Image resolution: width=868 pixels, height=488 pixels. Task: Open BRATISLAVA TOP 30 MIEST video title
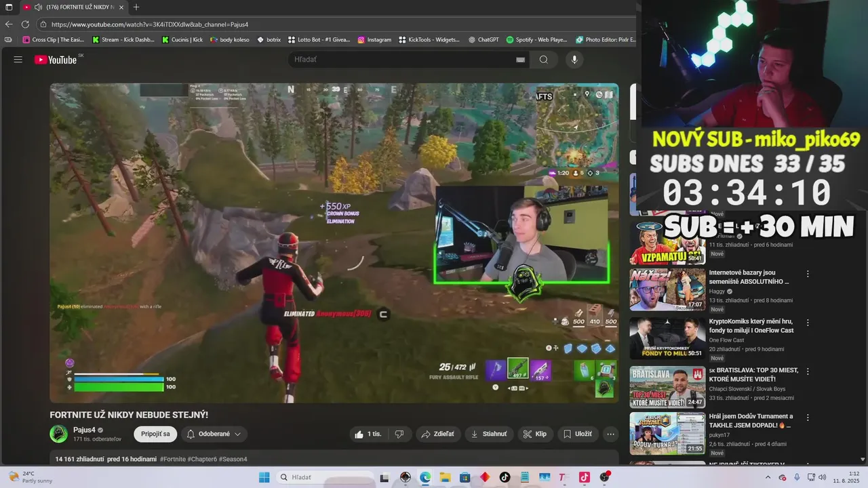[x=753, y=375]
